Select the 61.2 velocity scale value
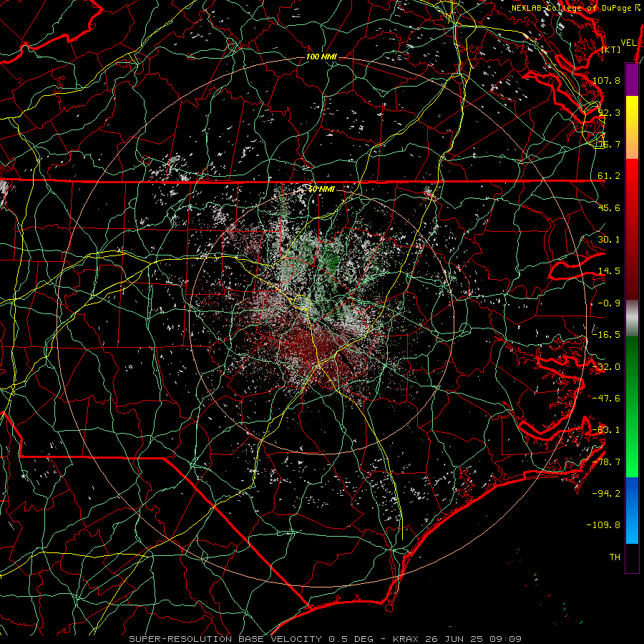 click(x=609, y=176)
